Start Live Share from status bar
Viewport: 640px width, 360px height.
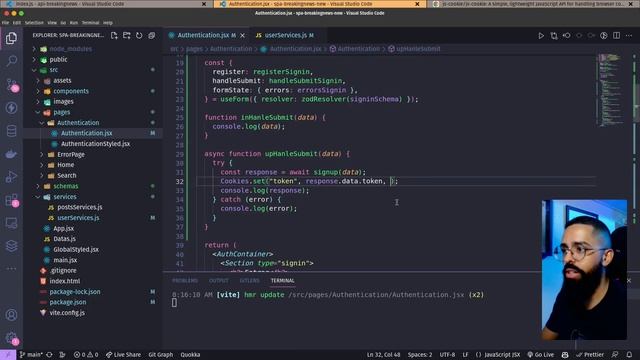[123, 355]
